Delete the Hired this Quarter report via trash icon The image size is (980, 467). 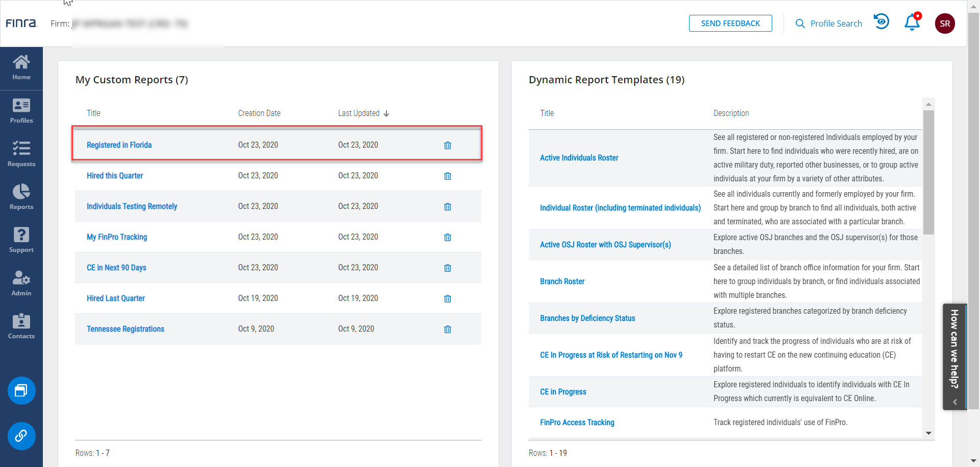click(x=448, y=176)
